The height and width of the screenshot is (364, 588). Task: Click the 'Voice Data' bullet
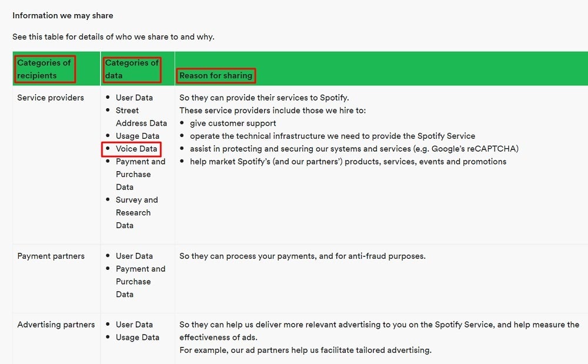click(x=136, y=148)
